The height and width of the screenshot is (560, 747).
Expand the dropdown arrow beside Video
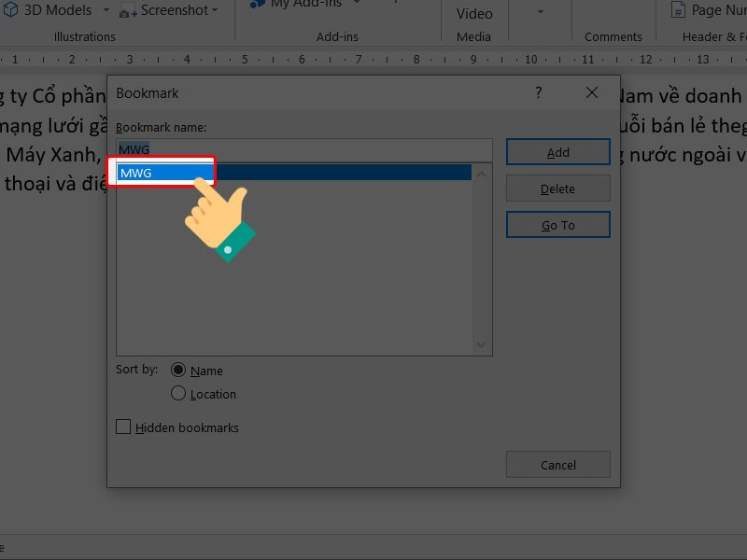pyautogui.click(x=541, y=11)
